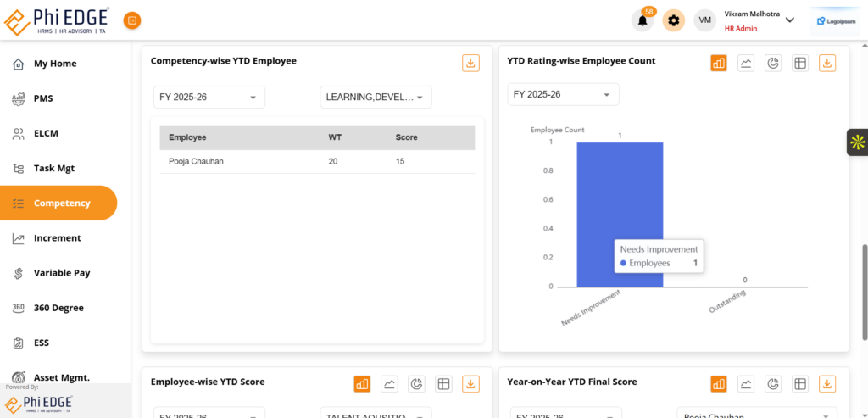The width and height of the screenshot is (868, 418).
Task: Select bar chart view for Year-on-Year Final Score
Action: click(719, 384)
